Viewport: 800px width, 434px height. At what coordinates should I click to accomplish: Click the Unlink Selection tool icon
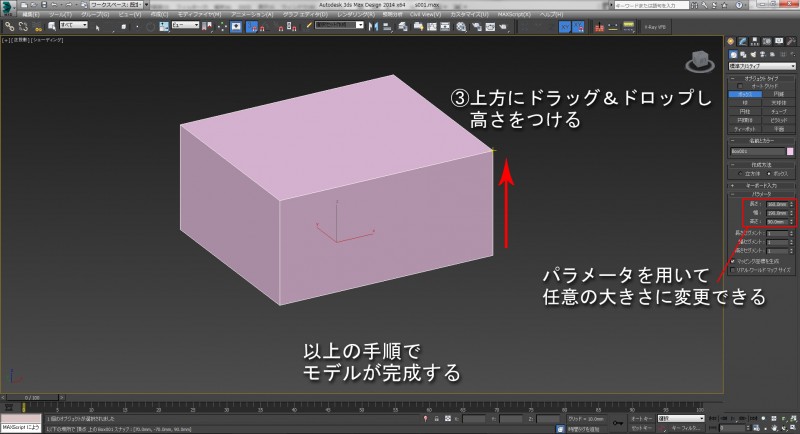click(x=20, y=26)
